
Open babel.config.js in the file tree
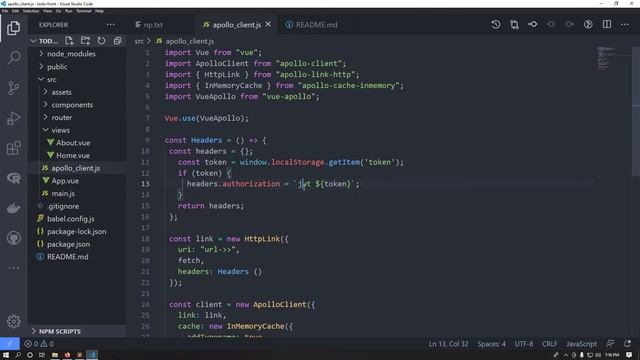pos(77,218)
